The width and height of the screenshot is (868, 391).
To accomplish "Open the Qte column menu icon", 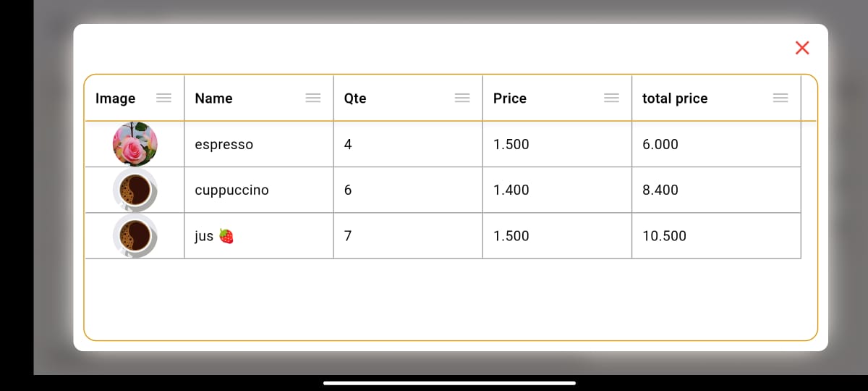I will pos(462,98).
